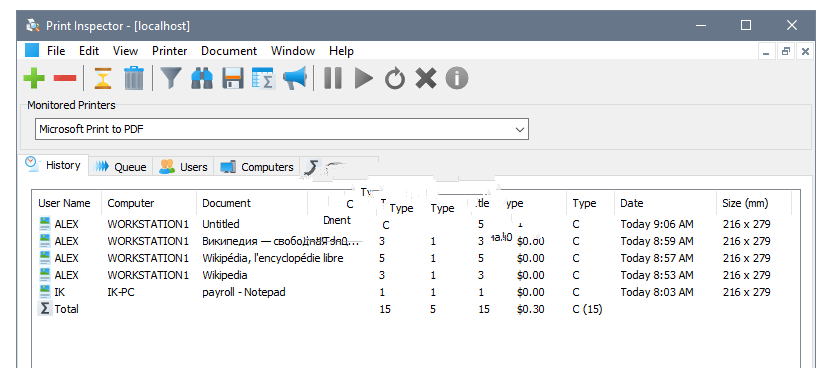The height and width of the screenshot is (368, 819).
Task: Click the gray info circle icon
Action: [457, 79]
